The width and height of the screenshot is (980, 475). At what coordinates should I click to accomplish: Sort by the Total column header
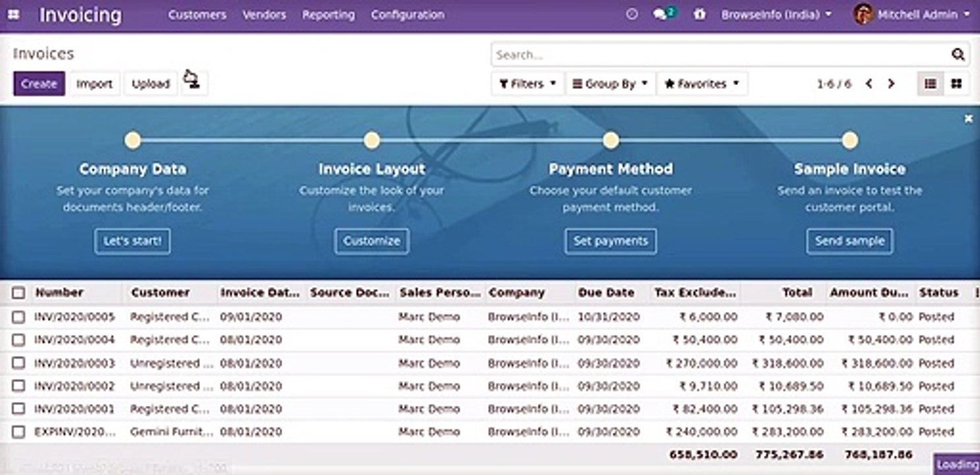click(797, 292)
